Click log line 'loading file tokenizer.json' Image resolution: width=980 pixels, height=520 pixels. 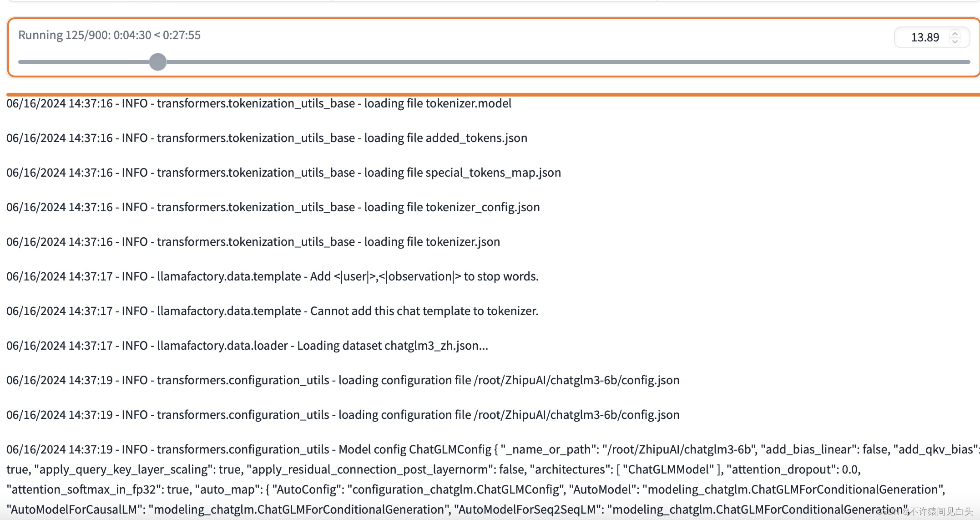(x=253, y=242)
